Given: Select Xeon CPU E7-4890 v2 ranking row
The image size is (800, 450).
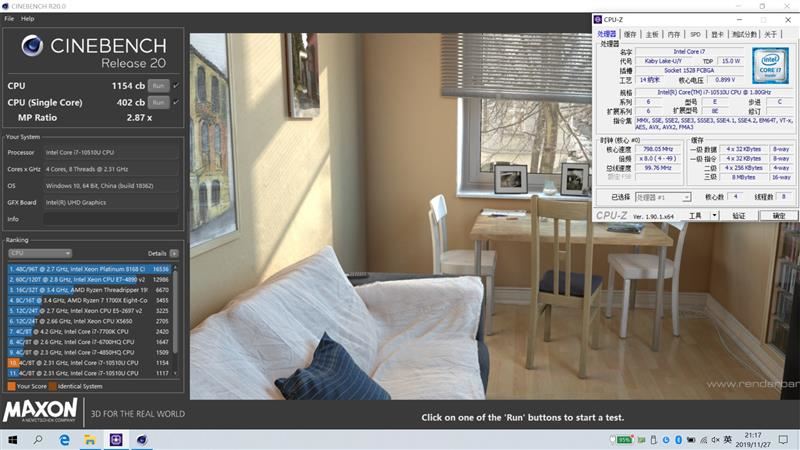Looking at the screenshot, I should point(89,280).
